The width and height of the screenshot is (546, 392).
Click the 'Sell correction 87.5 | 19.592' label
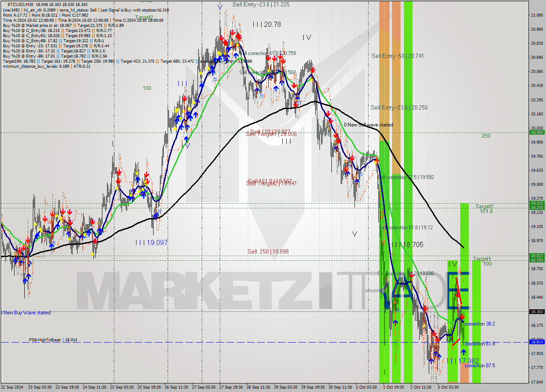(x=406, y=177)
